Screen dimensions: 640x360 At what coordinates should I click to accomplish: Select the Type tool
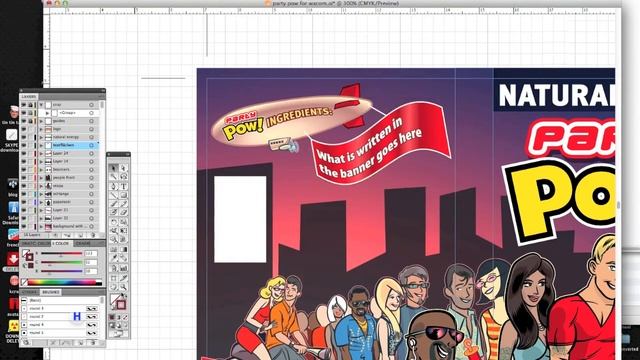123,186
